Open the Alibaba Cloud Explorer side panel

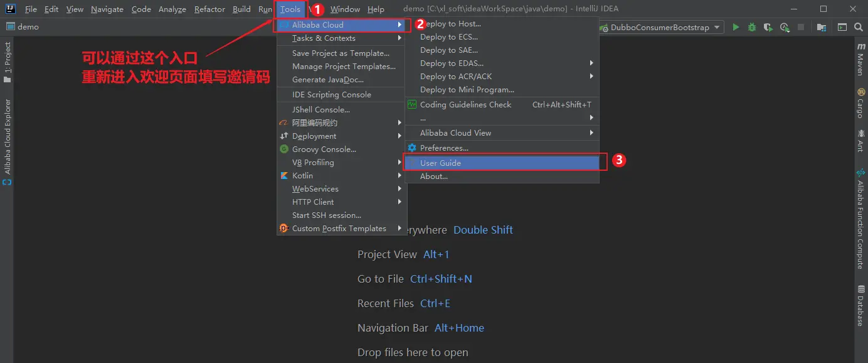[8, 141]
